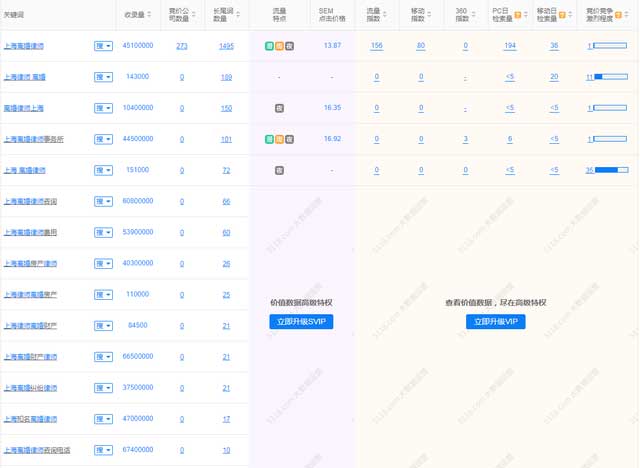Expand 搜 dropdown for 上海离婚律师费用
The width and height of the screenshot is (640, 468).
pyautogui.click(x=103, y=232)
